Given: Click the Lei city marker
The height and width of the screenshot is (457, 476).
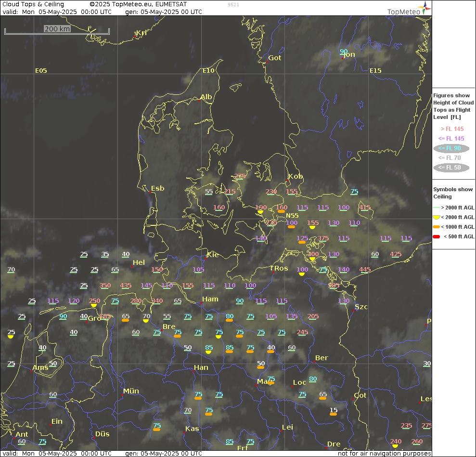Looking at the screenshot, I should coord(281,431).
